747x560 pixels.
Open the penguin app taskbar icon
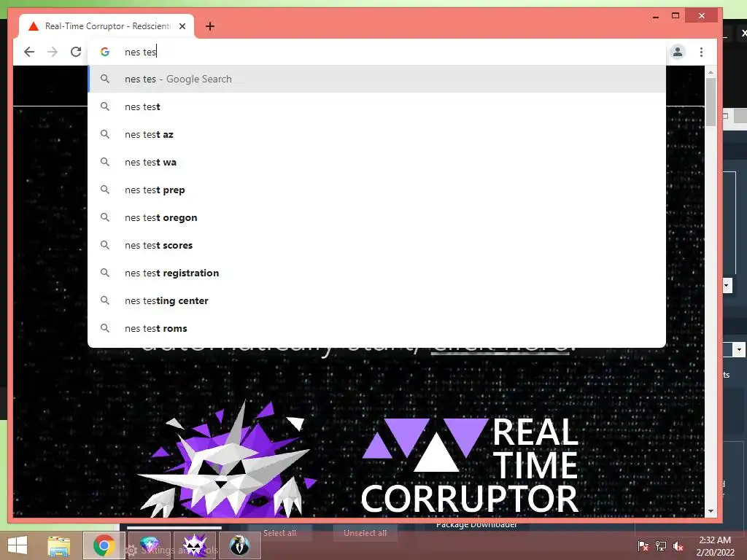click(x=239, y=545)
